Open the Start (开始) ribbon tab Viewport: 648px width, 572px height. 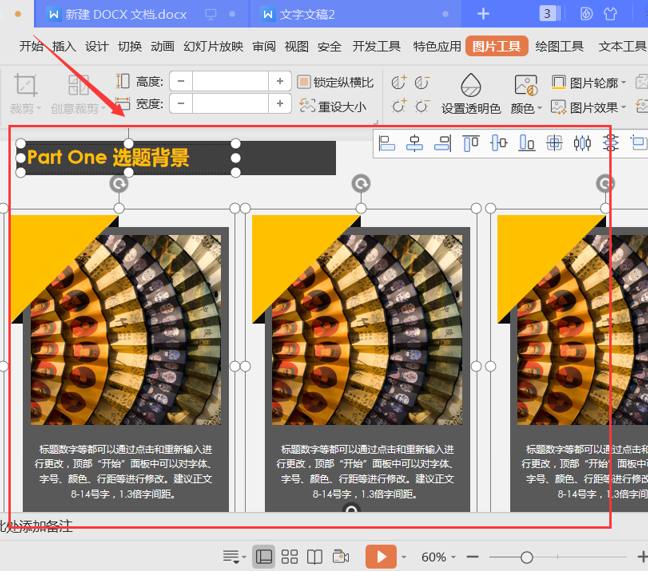(31, 46)
